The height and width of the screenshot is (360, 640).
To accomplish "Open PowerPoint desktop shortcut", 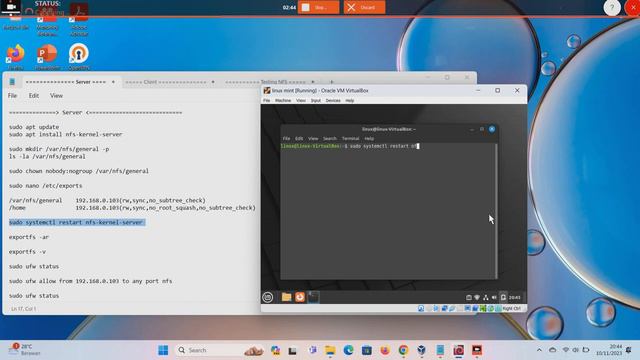I will coord(47,57).
